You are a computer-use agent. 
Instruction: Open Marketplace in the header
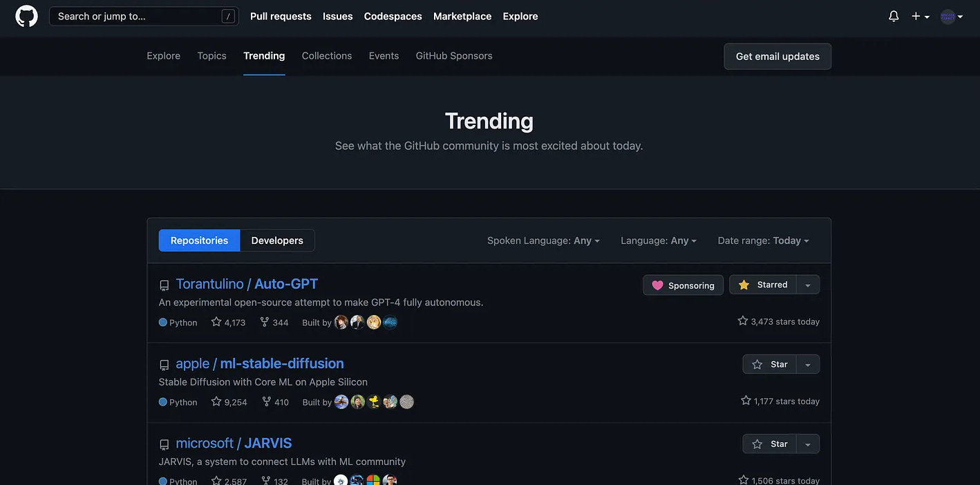[x=462, y=16]
